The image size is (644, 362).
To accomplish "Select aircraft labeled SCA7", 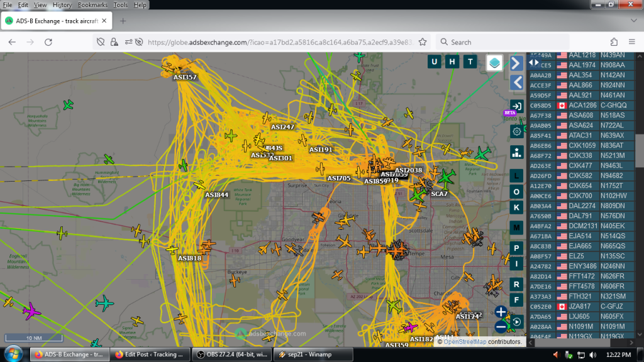I will (439, 194).
